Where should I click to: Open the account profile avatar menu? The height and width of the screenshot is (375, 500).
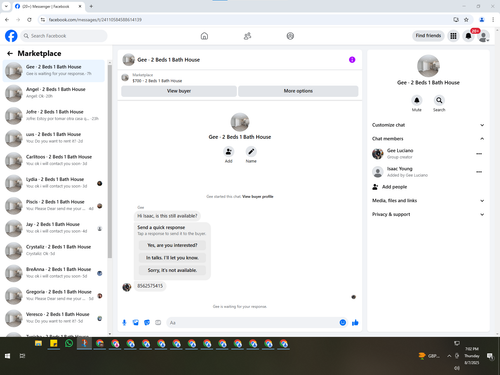[483, 36]
